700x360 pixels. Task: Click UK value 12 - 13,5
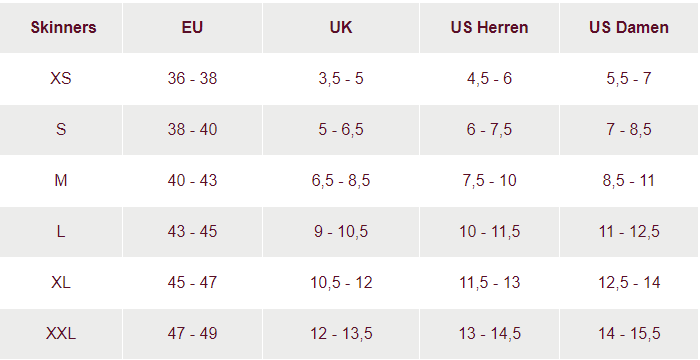point(341,333)
